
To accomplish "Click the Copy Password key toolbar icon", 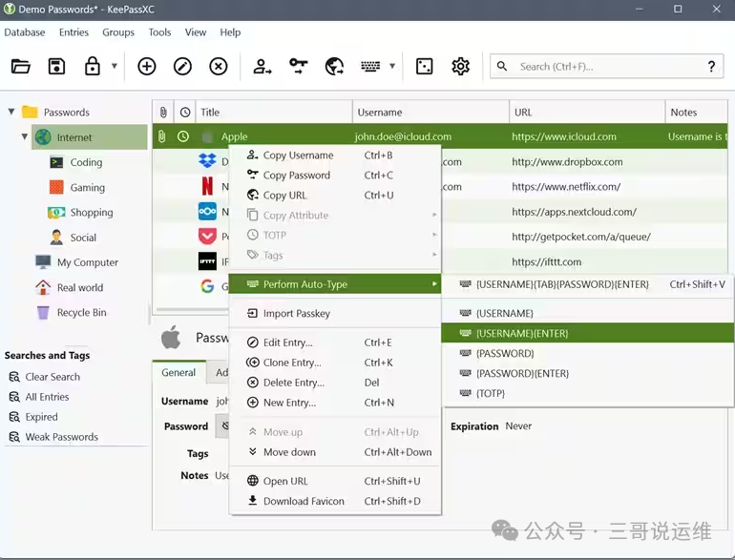I will click(299, 66).
